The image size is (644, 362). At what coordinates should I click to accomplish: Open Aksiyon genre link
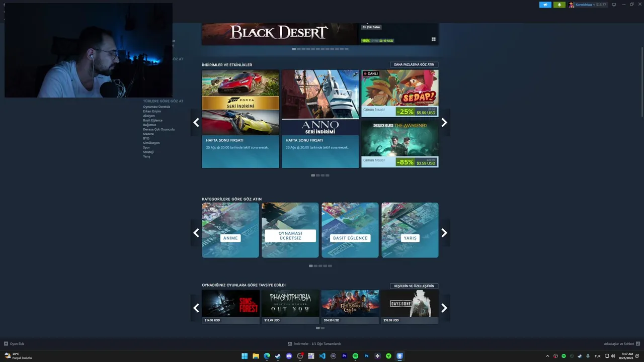(x=149, y=116)
